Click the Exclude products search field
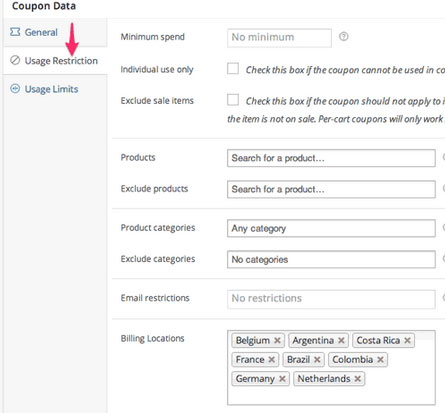The image size is (445, 413). click(x=331, y=189)
